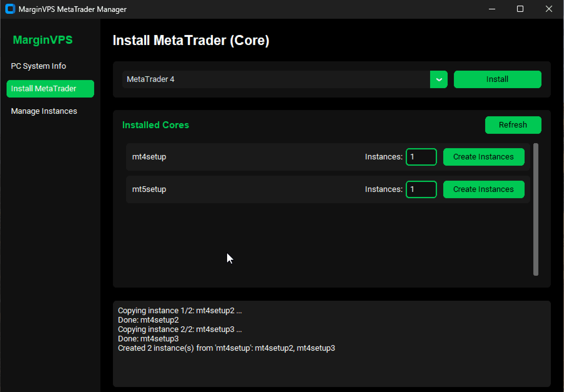Refresh the Installed Cores list
Viewport: 564px width, 392px height.
pyautogui.click(x=513, y=125)
